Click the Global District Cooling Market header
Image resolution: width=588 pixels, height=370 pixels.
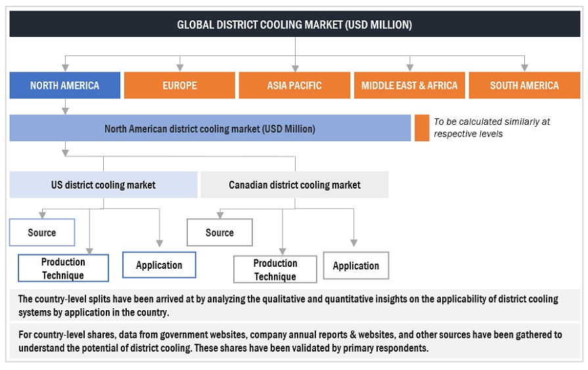point(294,25)
